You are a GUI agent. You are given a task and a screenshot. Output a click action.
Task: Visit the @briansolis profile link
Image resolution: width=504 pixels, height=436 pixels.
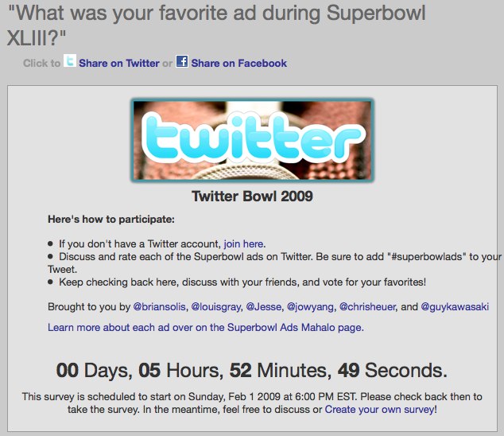[160, 306]
